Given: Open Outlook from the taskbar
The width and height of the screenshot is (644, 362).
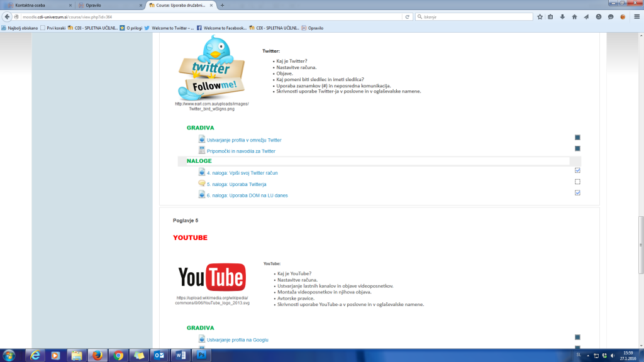Looking at the screenshot, I should 160,355.
